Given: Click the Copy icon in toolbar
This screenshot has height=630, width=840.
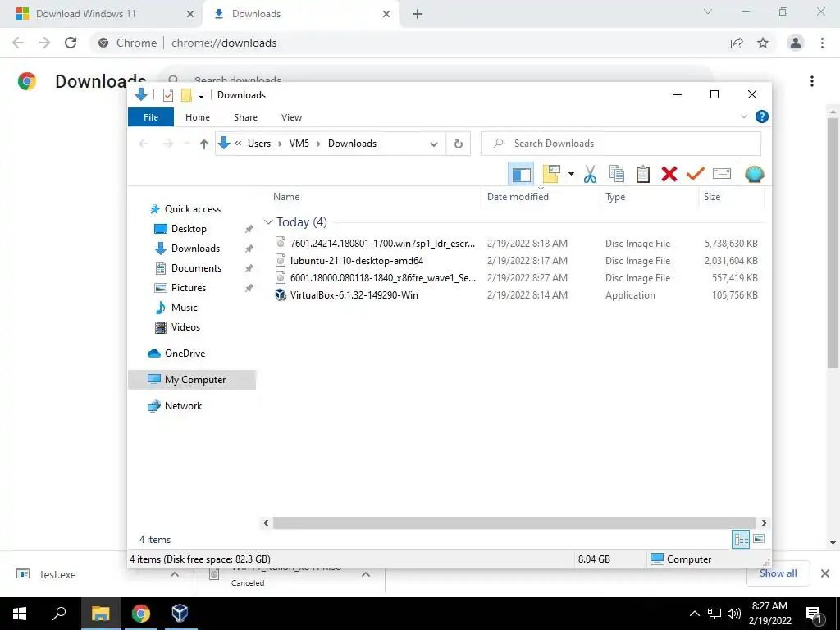Looking at the screenshot, I should (617, 174).
